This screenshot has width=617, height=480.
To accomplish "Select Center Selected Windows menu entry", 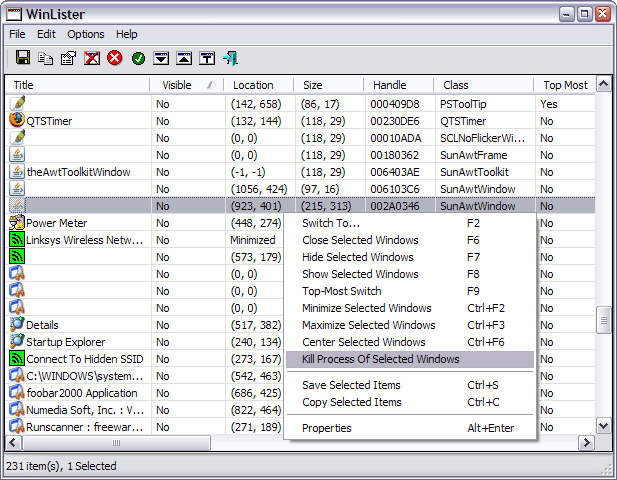I will [410, 342].
